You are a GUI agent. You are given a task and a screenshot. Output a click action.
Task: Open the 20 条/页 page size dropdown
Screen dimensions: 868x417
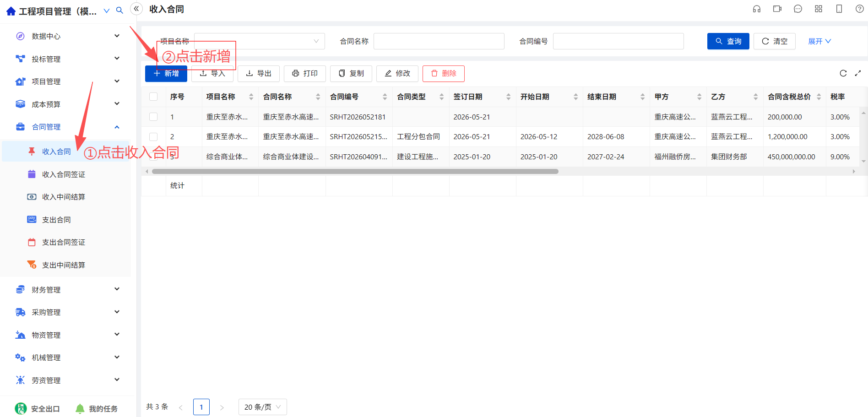pos(263,407)
